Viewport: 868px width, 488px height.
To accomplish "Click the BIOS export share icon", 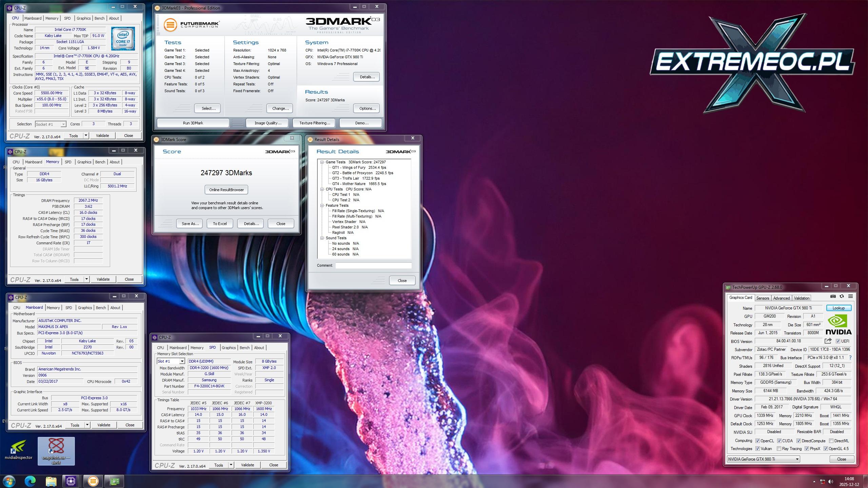I will pyautogui.click(x=828, y=341).
